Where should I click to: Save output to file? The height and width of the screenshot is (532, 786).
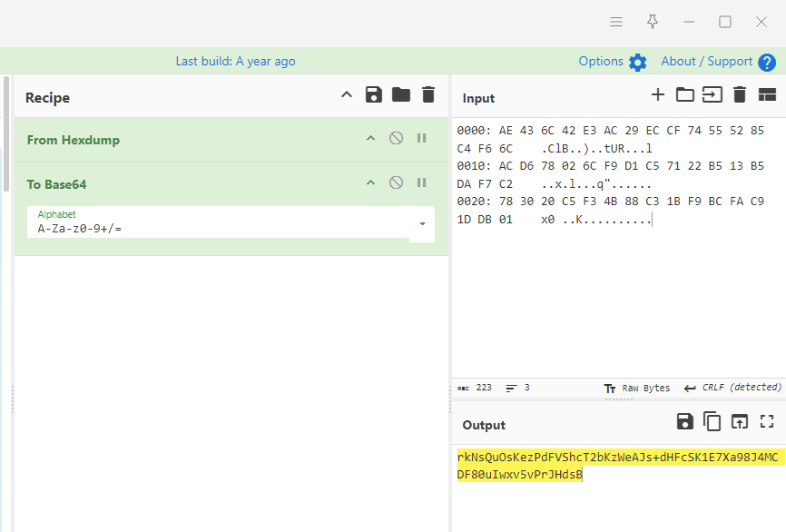coord(685,421)
